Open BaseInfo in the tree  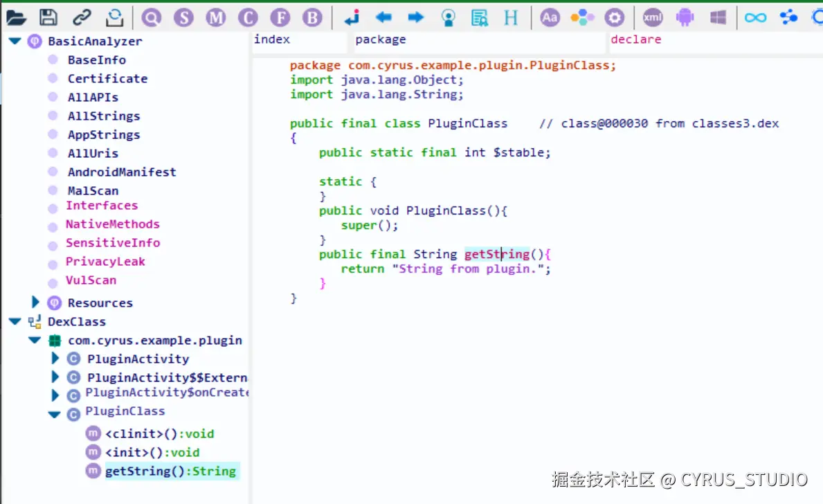[97, 60]
